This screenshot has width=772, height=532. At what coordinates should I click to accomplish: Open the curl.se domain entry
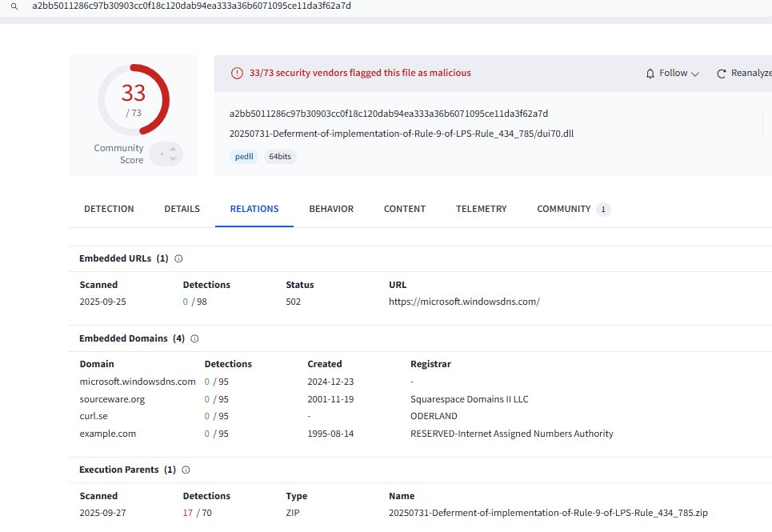pos(94,416)
